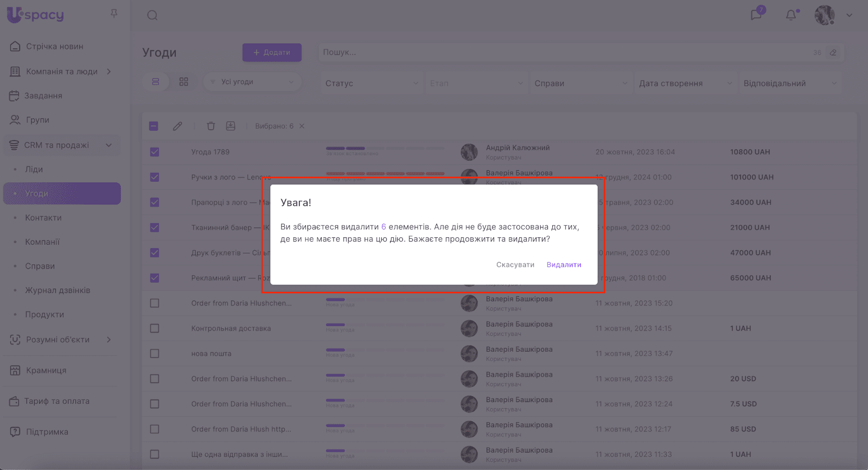Toggle the sidebar pin icon
Screen dimensions: 868x470
click(x=114, y=14)
